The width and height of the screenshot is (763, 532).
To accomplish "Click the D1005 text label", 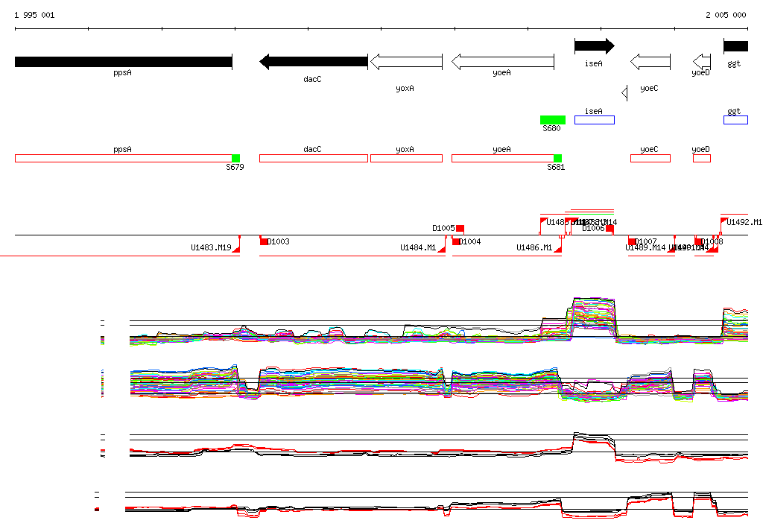I will [x=443, y=228].
